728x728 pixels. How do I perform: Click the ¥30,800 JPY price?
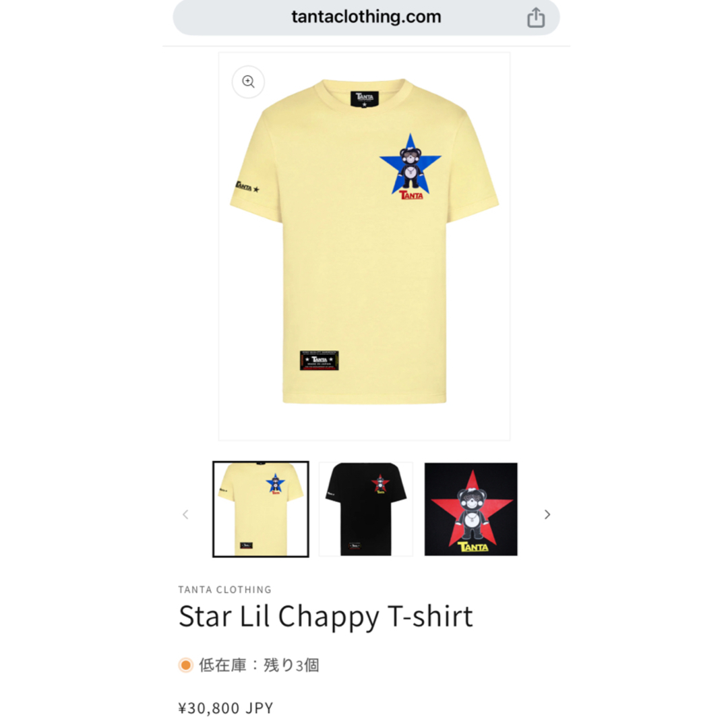pyautogui.click(x=226, y=708)
